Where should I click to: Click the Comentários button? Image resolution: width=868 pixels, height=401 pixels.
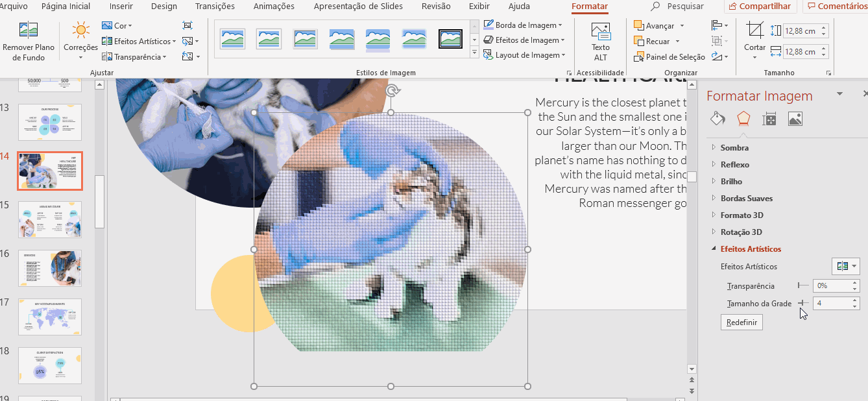[x=838, y=6]
